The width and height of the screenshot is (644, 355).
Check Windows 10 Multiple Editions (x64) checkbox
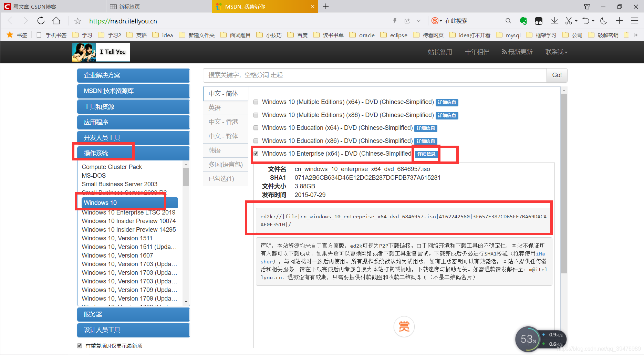click(x=256, y=102)
